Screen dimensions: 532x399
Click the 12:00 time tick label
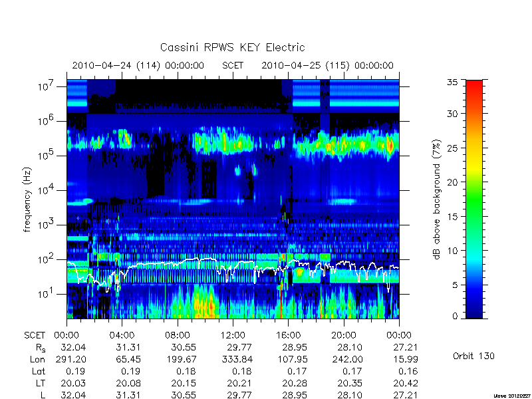[x=233, y=335]
